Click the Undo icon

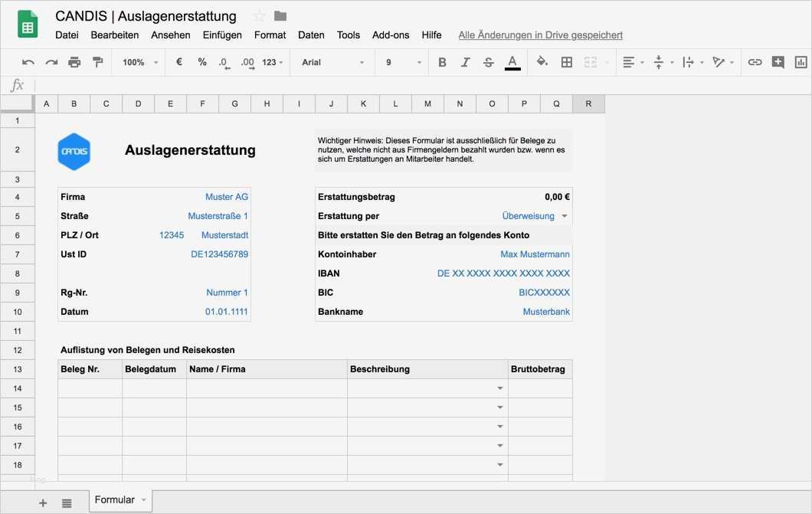click(x=28, y=62)
